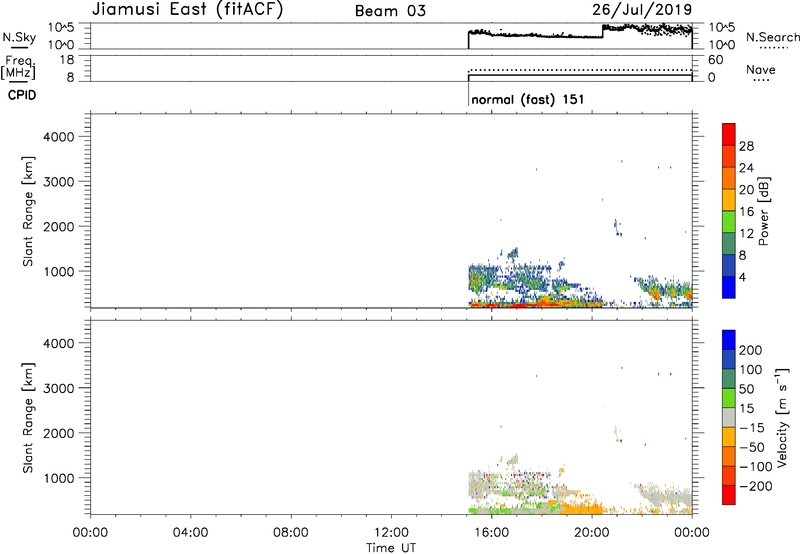Screen dimensions: 800x554
Task: Click the '12:00' time tick label
Action: click(391, 533)
